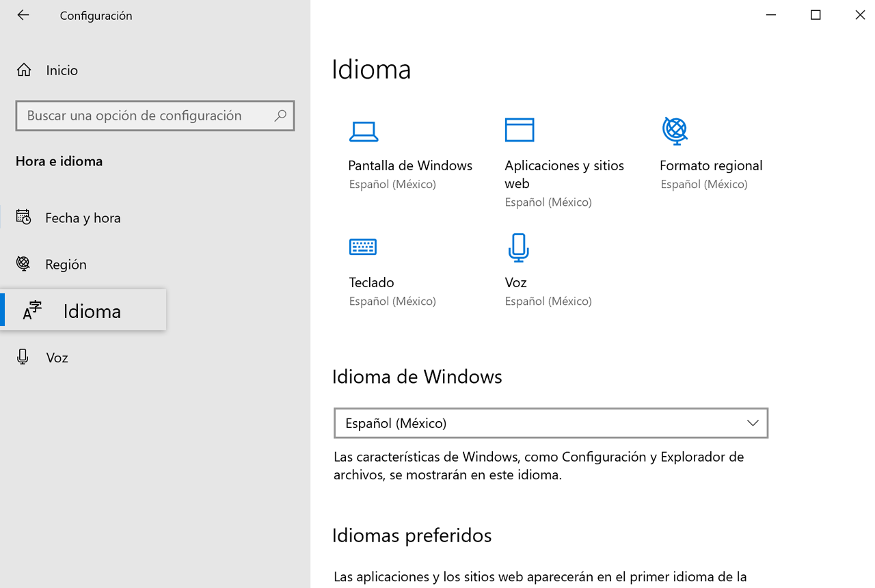Open Aplicaciones y sitios web link
The height and width of the screenshot is (588, 875).
[x=565, y=174]
